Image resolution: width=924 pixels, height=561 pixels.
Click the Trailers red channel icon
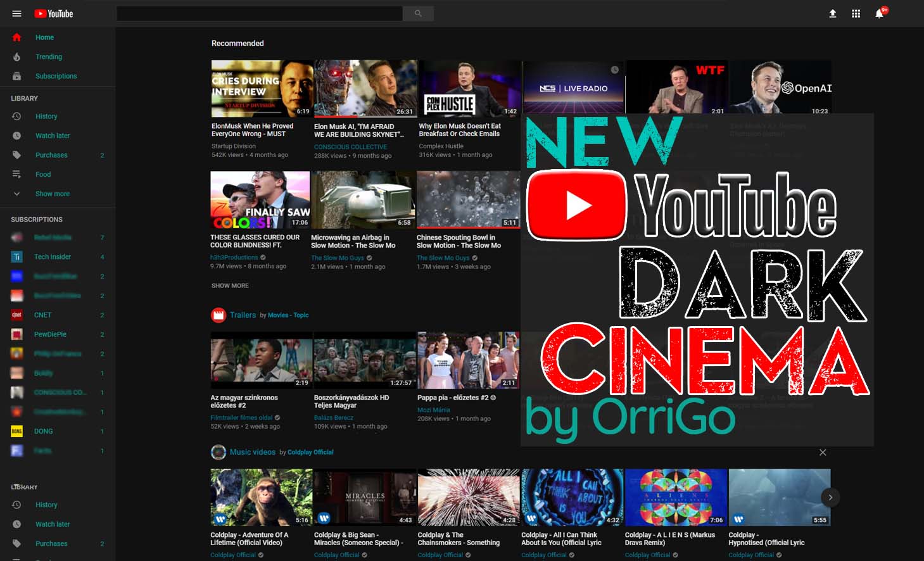coord(218,315)
